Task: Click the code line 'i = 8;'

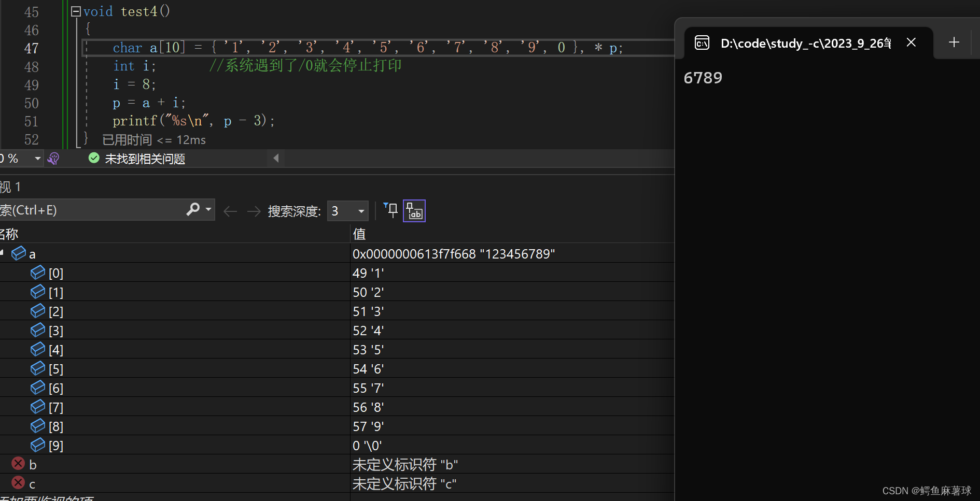Action: pyautogui.click(x=134, y=84)
